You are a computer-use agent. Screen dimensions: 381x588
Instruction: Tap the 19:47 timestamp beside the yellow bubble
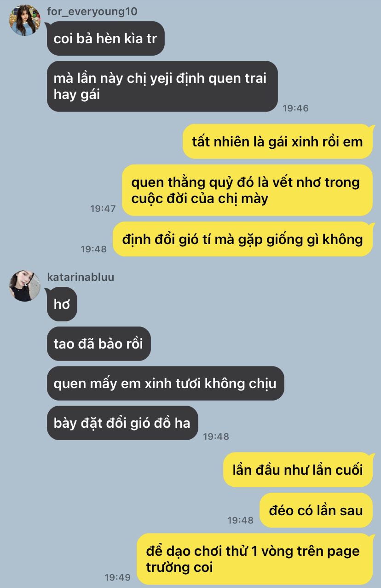point(103,209)
